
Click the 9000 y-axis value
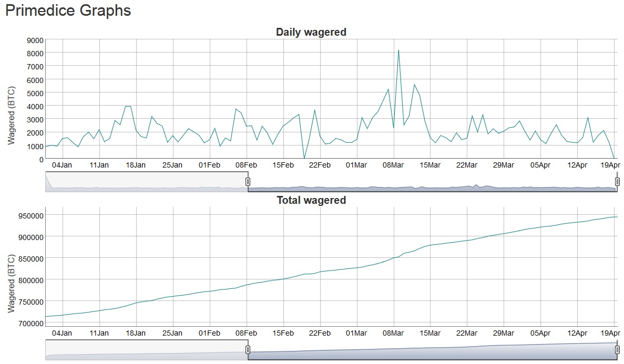35,40
